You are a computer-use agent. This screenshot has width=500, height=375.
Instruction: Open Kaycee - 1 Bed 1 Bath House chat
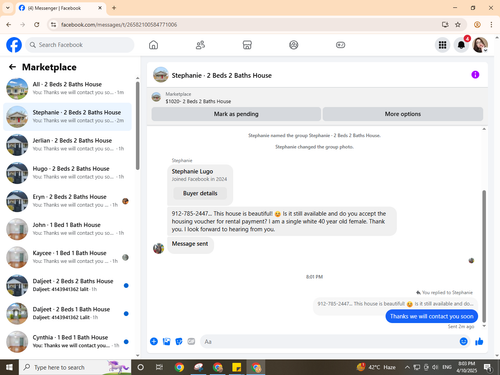pos(67,257)
